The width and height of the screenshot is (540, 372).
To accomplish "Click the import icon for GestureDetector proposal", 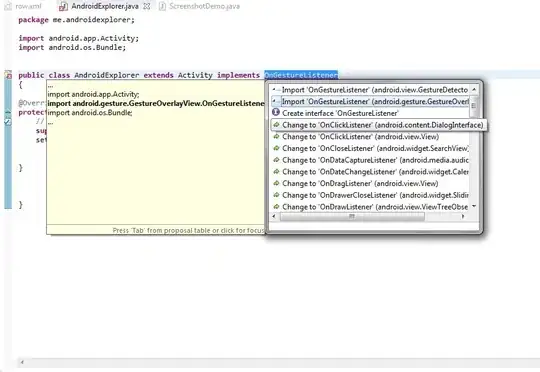I will tap(276, 90).
